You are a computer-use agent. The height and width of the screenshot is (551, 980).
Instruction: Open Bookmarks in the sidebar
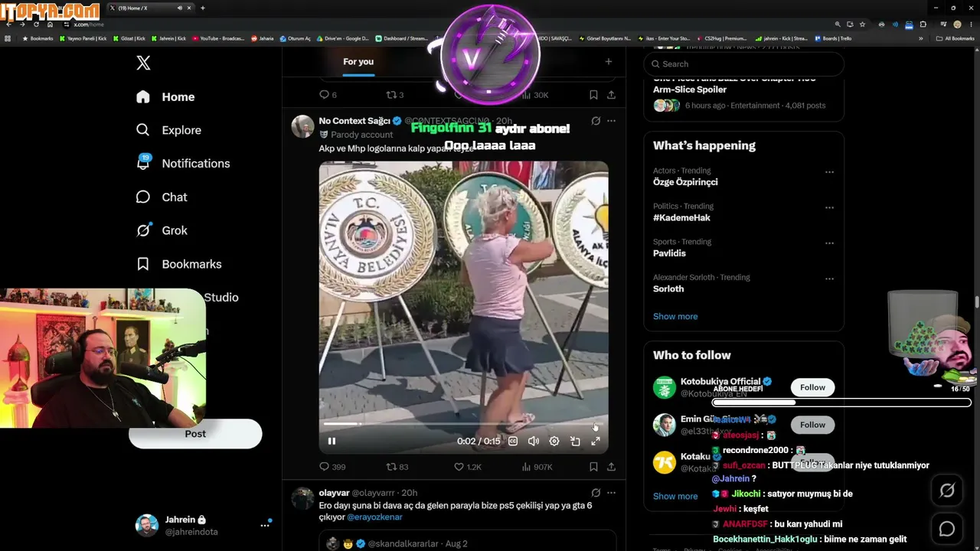pos(179,264)
